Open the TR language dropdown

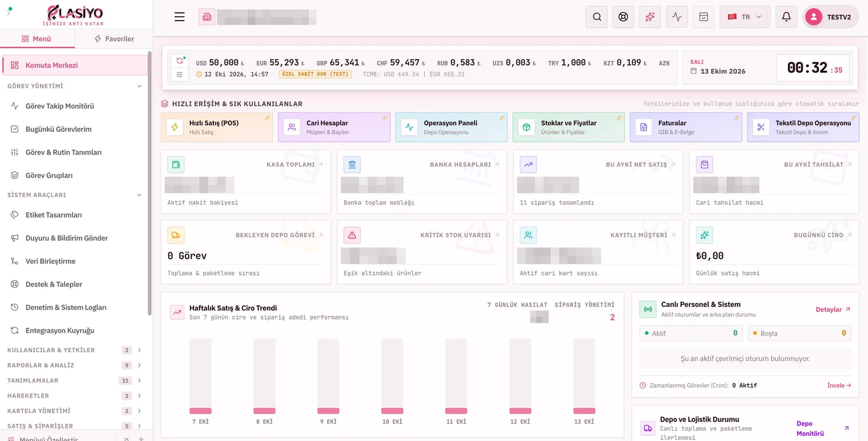[x=745, y=17]
